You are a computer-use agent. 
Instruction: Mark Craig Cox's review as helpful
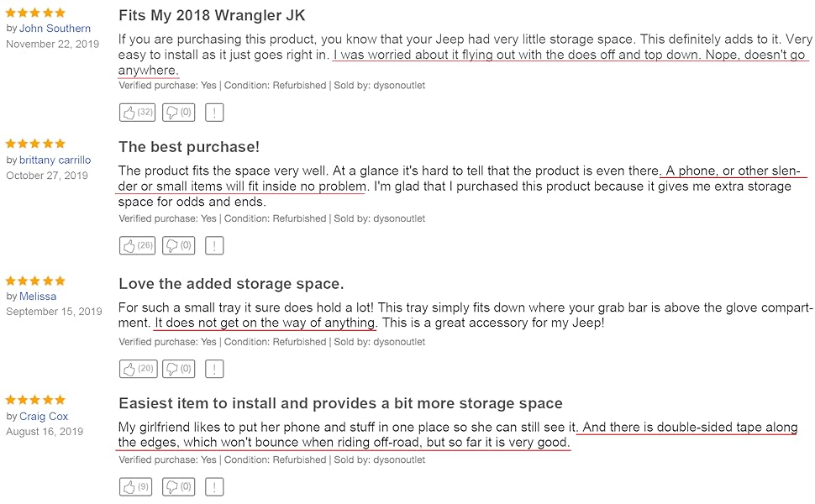pos(136,486)
